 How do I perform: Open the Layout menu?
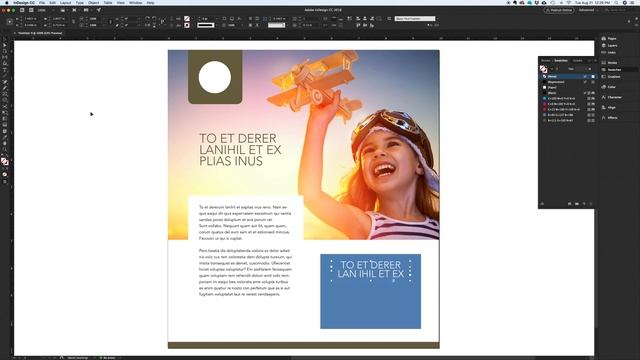click(65, 2)
